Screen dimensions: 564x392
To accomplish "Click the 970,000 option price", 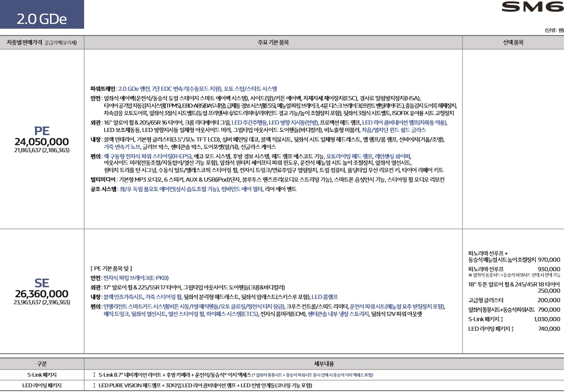I will 549,260.
